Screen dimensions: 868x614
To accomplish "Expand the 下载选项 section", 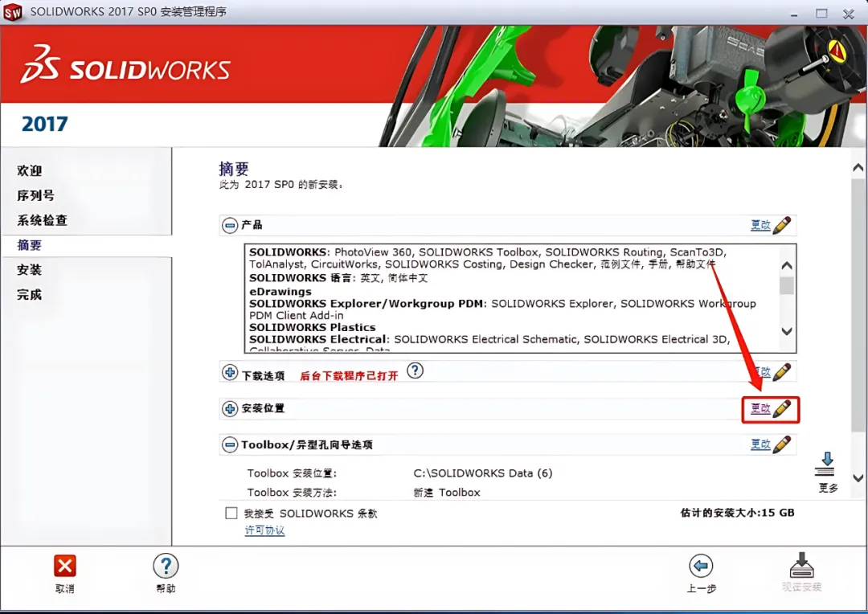I will coord(230,373).
